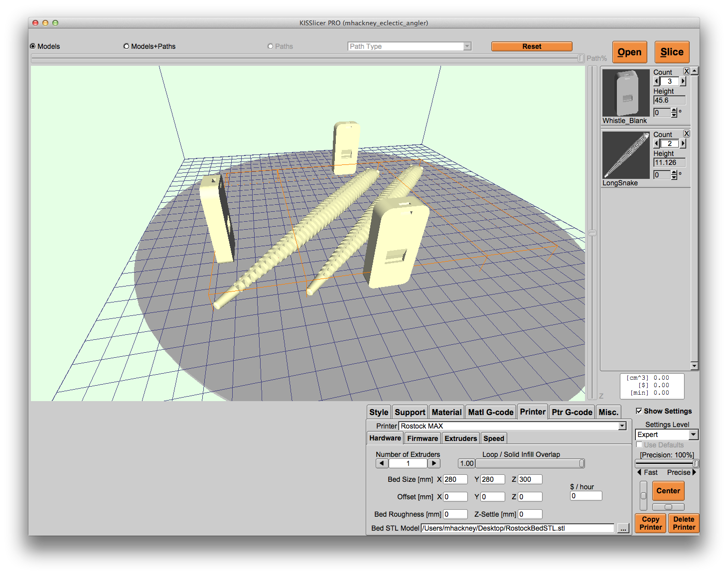728x575 pixels.
Task: Click the Precise arrow to raise precision
Action: tap(694, 472)
